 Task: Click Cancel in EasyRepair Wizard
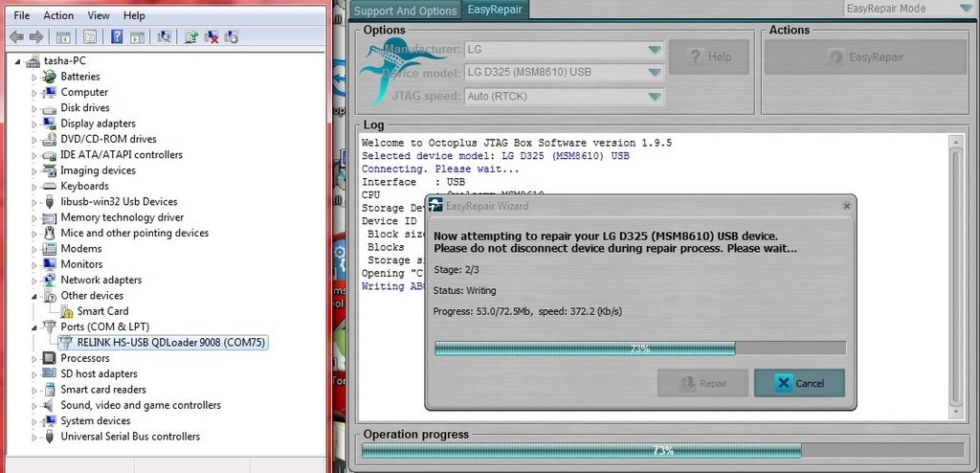pos(799,383)
